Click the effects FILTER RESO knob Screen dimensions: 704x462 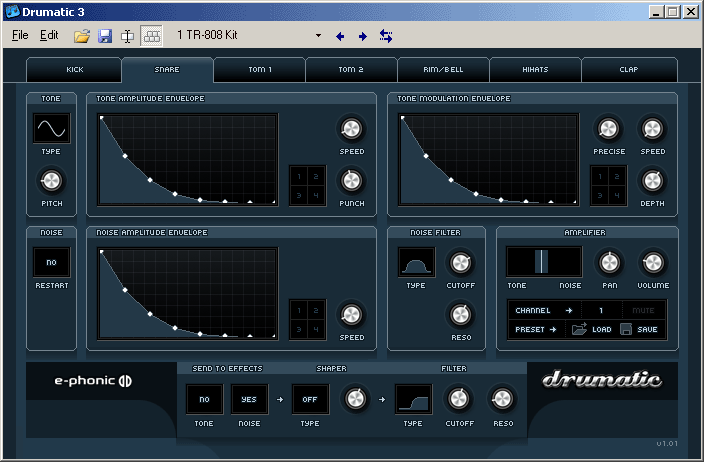pyautogui.click(x=502, y=399)
